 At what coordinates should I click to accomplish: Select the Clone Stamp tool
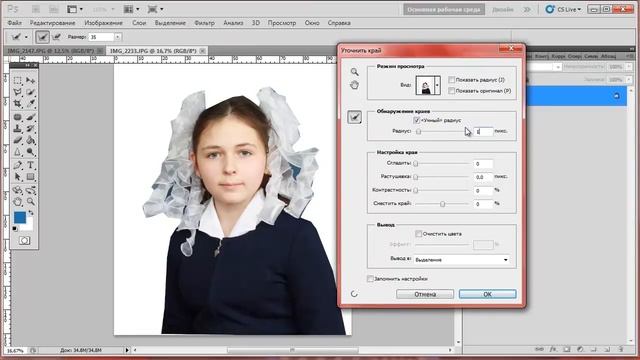(18, 129)
